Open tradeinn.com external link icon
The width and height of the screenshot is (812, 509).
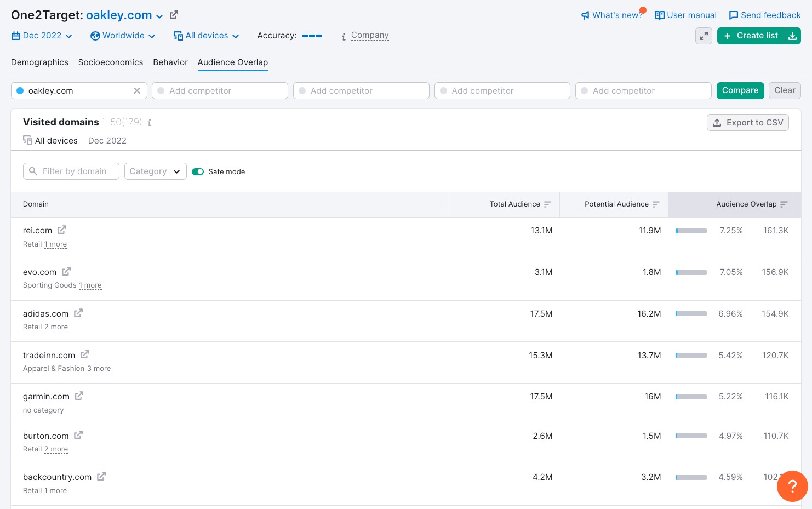[x=85, y=355]
